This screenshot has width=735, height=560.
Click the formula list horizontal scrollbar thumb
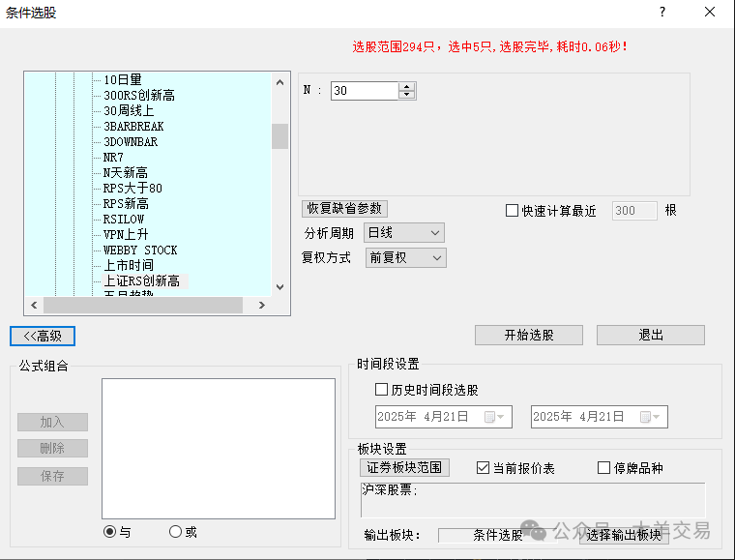(143, 305)
